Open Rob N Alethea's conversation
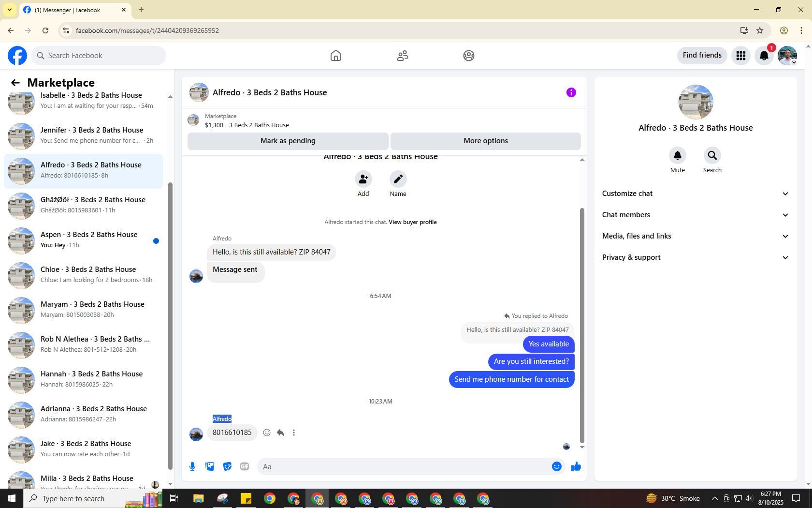Image resolution: width=812 pixels, height=508 pixels. tap(83, 344)
